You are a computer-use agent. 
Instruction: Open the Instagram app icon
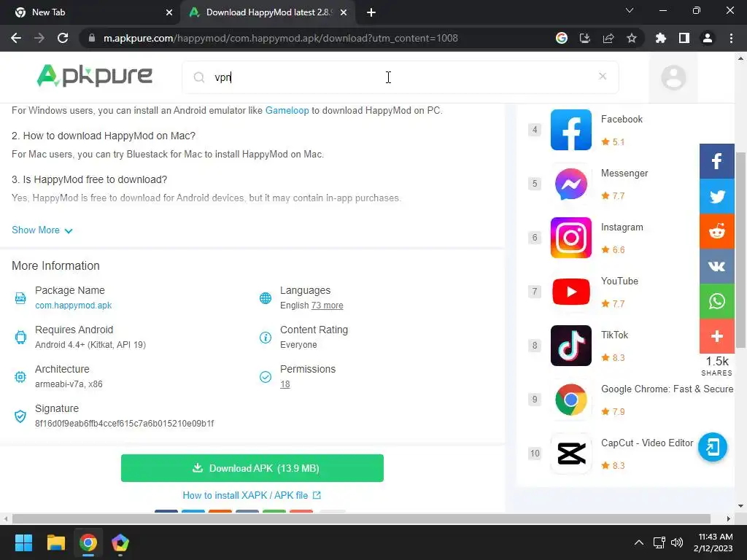tap(570, 238)
